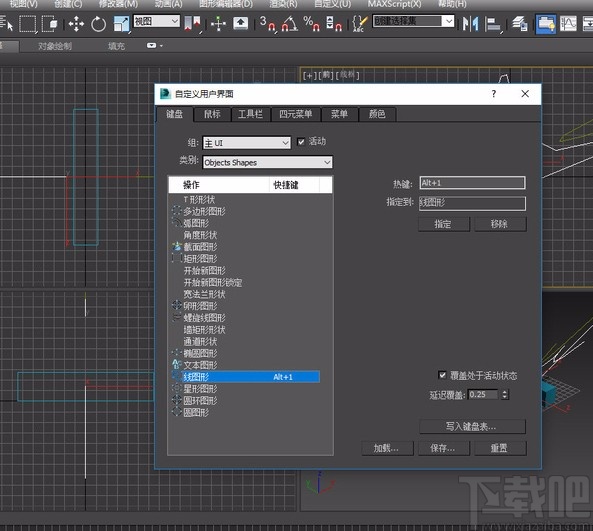Open the 类别 dropdown showing Objects Shapes
The width and height of the screenshot is (593, 531).
point(267,162)
